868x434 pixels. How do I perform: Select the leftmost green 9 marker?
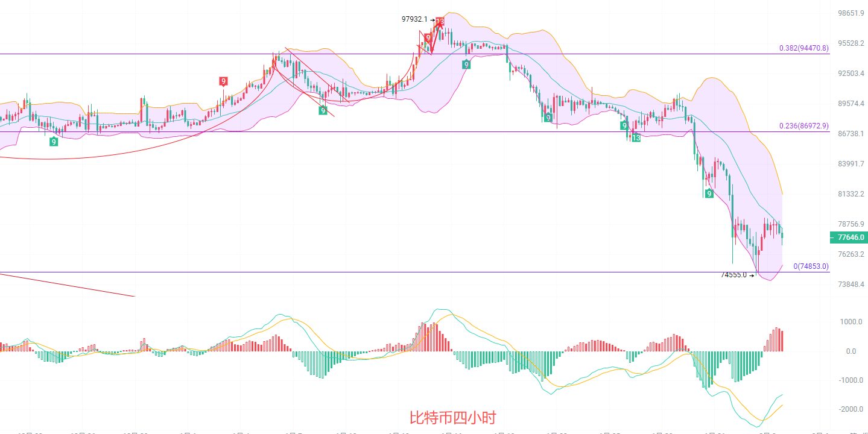pos(54,142)
